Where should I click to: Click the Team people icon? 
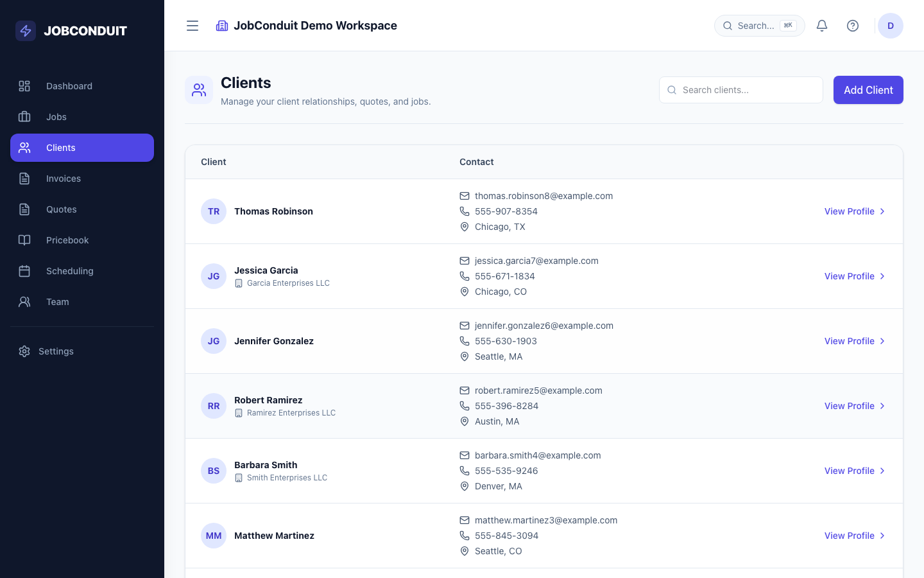(24, 302)
